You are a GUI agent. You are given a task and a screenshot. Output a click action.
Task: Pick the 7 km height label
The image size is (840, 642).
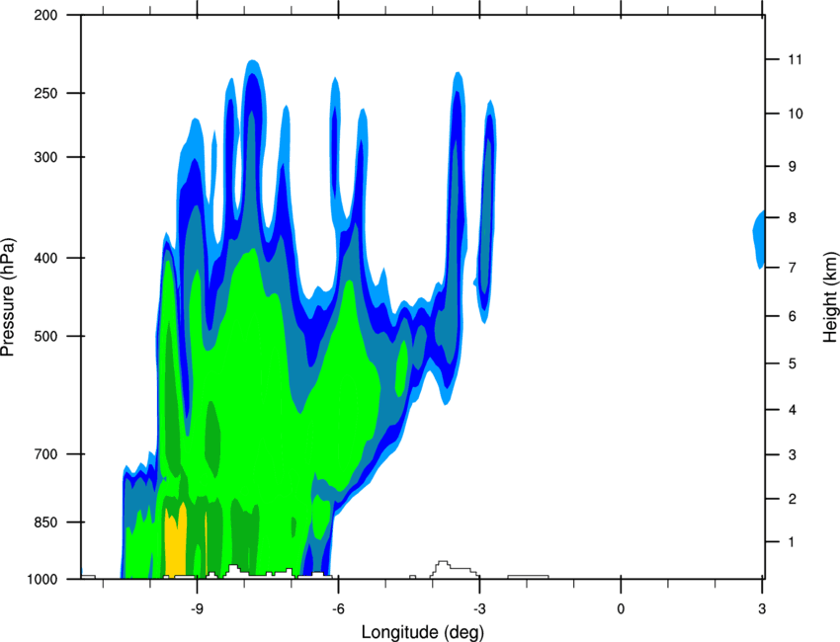[792, 268]
